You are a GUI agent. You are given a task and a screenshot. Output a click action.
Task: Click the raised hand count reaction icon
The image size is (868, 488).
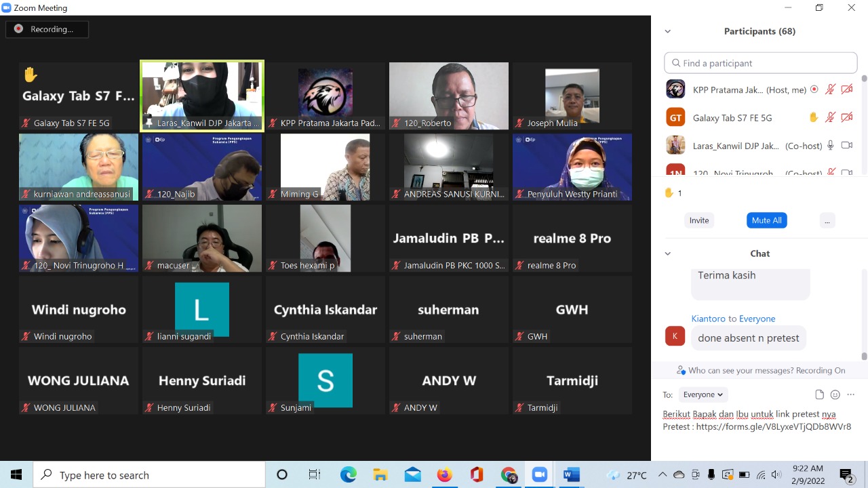pyautogui.click(x=669, y=192)
